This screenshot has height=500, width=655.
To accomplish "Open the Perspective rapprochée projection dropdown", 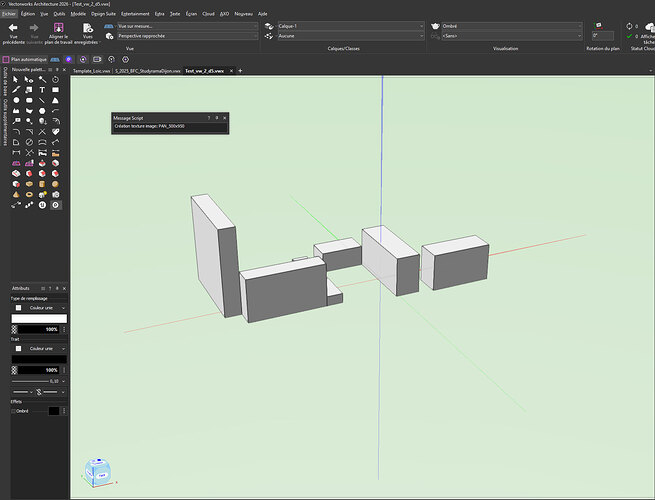I will point(184,35).
